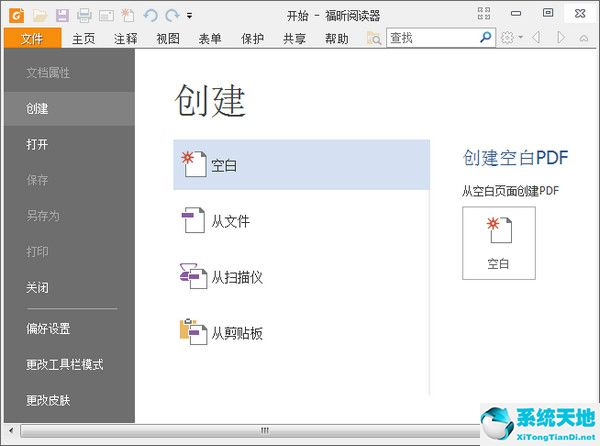Select the 空白 blank creation option

tap(302, 165)
